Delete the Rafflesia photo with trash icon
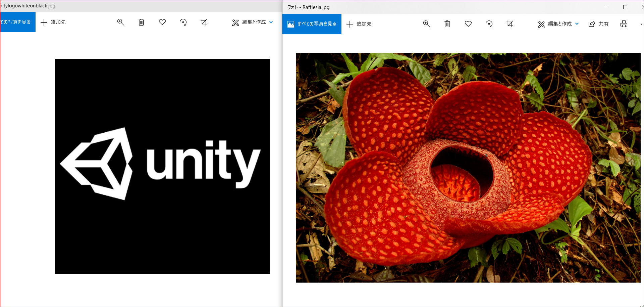 click(x=447, y=24)
